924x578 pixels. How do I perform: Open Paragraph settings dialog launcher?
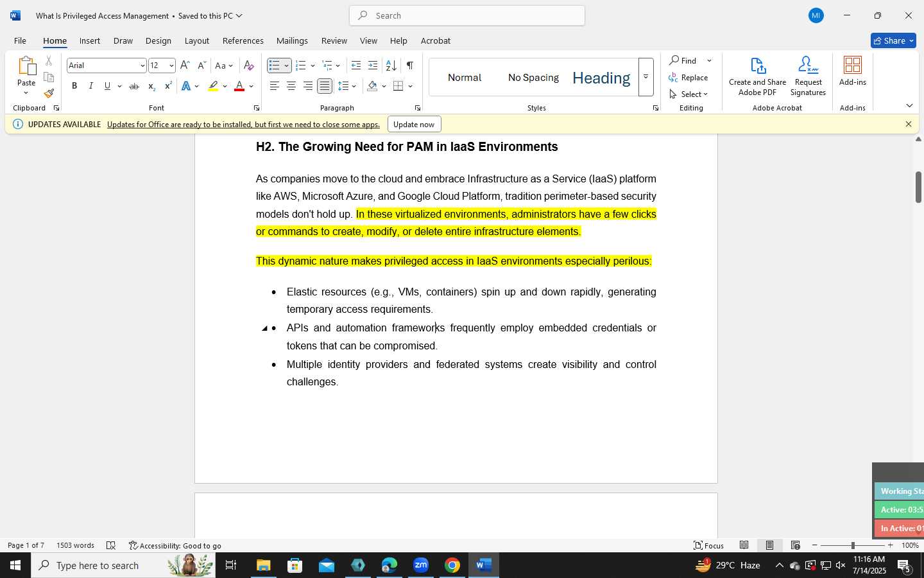click(x=417, y=108)
